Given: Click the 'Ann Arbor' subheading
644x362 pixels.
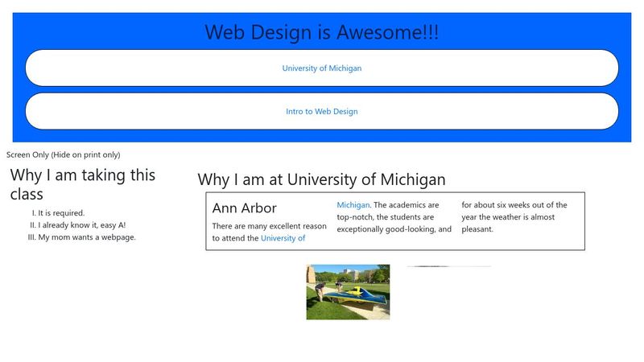Looking at the screenshot, I should coord(244,208).
